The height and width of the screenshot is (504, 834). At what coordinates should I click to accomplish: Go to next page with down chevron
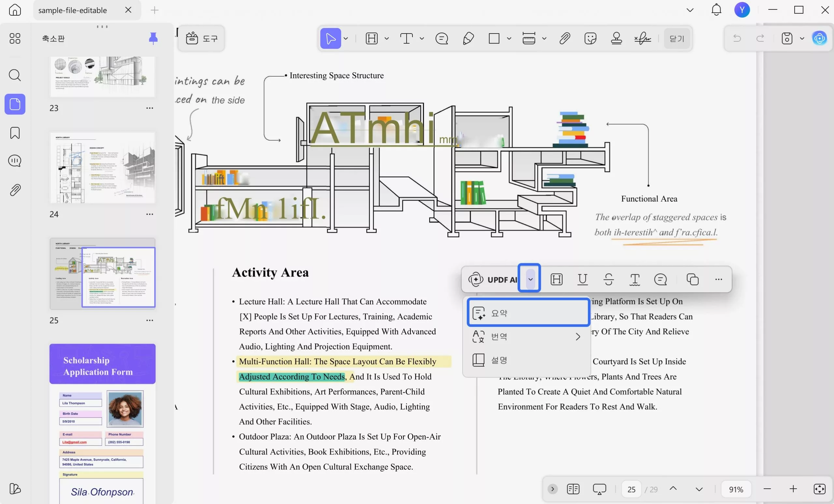(699, 489)
